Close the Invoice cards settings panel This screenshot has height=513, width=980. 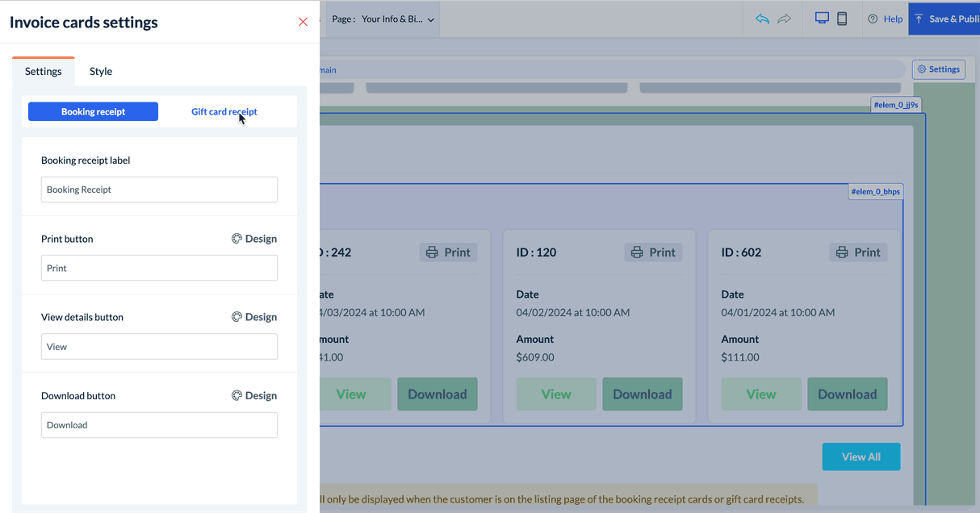(303, 22)
